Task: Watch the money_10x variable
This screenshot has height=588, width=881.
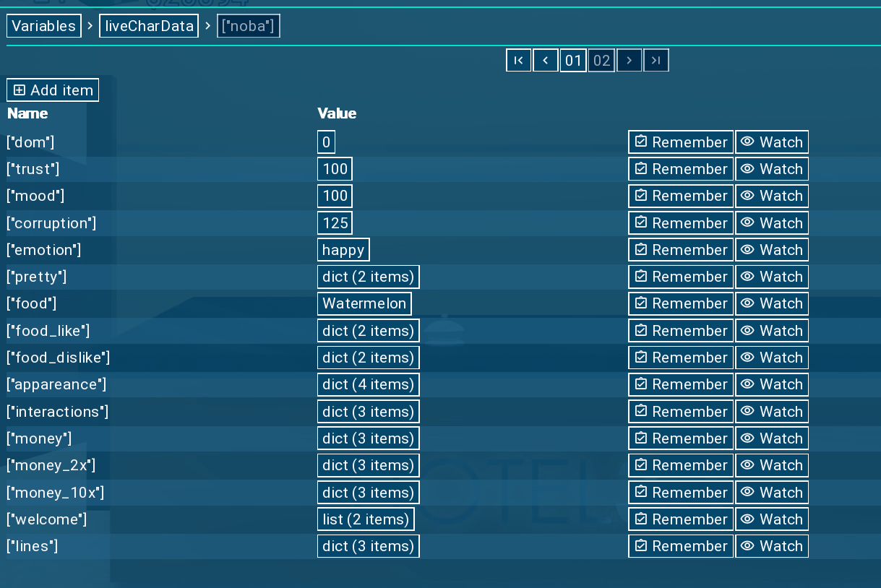Action: (x=772, y=493)
